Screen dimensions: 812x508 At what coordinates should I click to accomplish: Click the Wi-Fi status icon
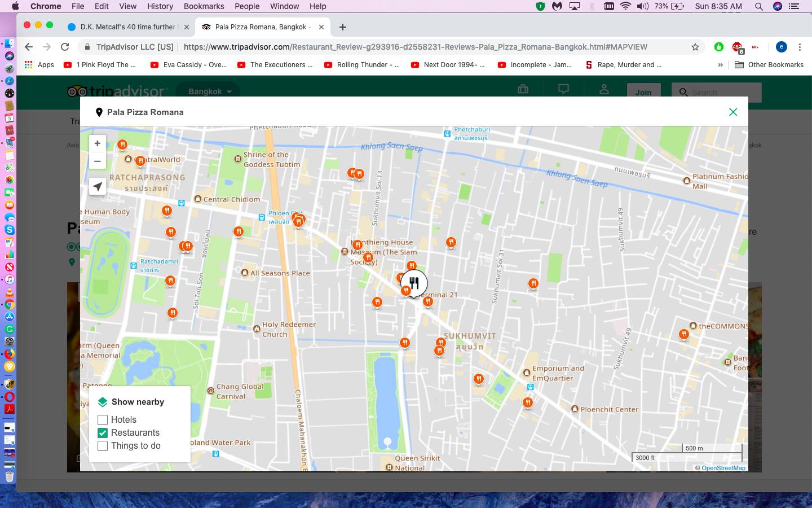pos(625,6)
